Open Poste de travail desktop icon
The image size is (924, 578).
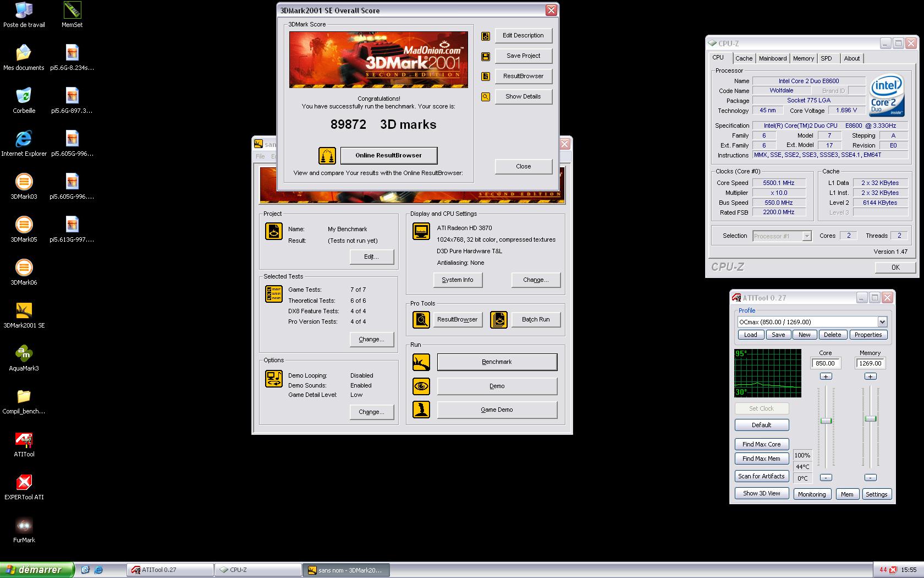(x=24, y=15)
